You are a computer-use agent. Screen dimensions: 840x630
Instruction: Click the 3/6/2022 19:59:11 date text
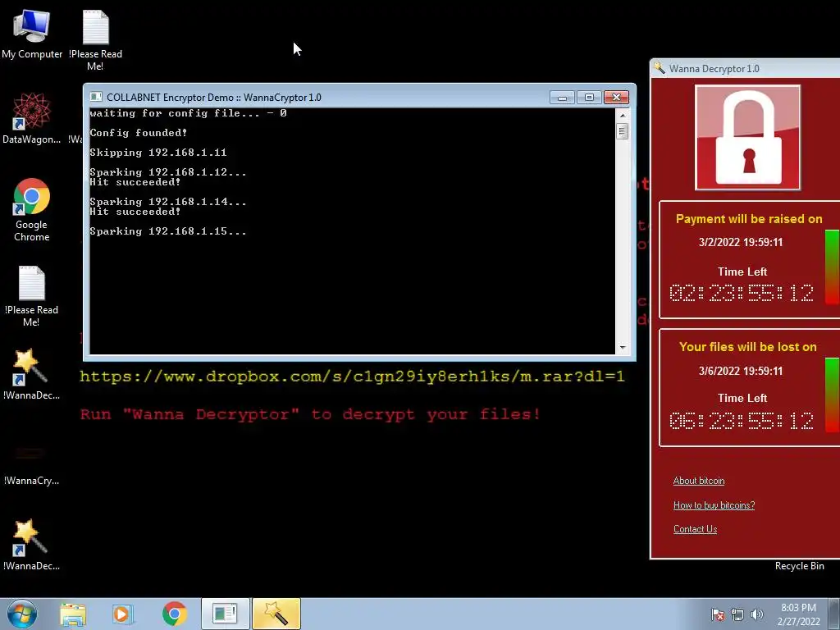click(741, 371)
